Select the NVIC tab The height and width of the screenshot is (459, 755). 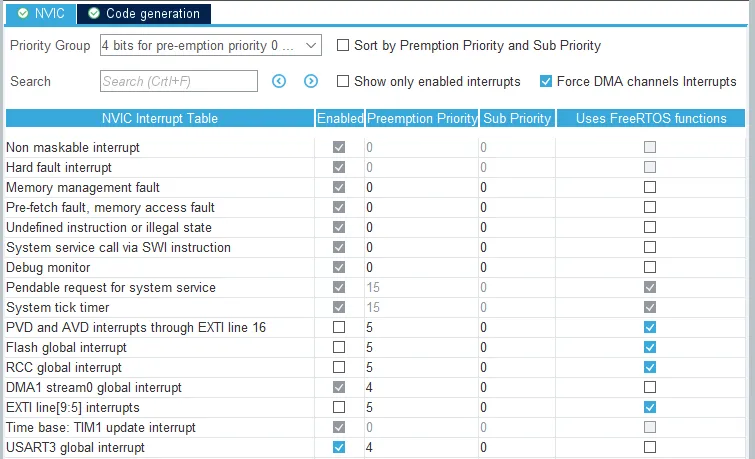(x=40, y=13)
